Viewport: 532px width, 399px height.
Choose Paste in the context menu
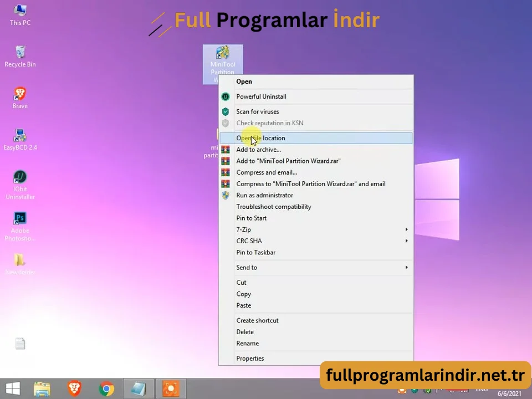point(316,305)
